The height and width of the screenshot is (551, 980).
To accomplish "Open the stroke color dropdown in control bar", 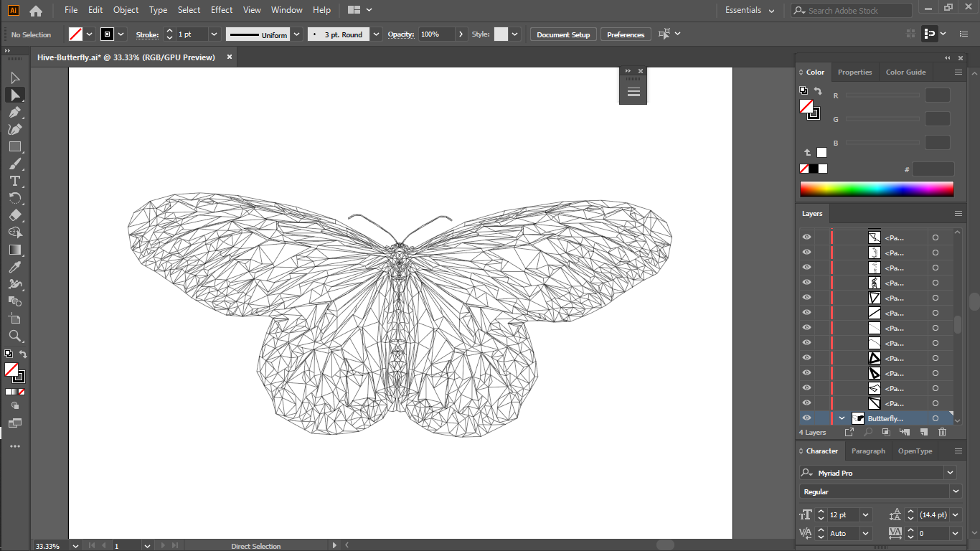I will coord(121,34).
